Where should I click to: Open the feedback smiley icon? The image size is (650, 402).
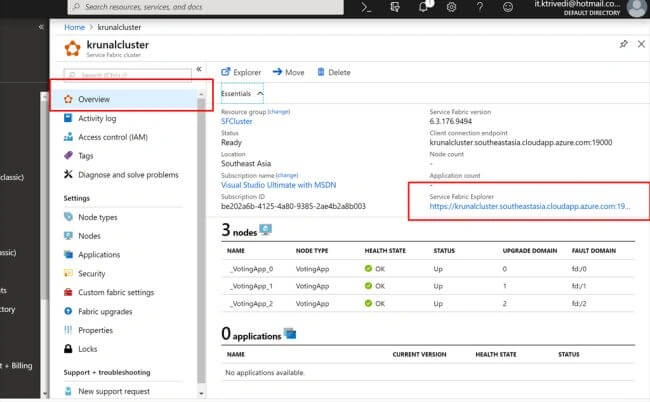508,7
